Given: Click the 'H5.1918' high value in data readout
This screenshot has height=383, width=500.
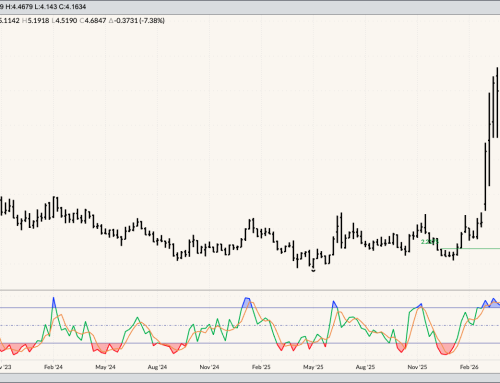Looking at the screenshot, I should [36, 21].
